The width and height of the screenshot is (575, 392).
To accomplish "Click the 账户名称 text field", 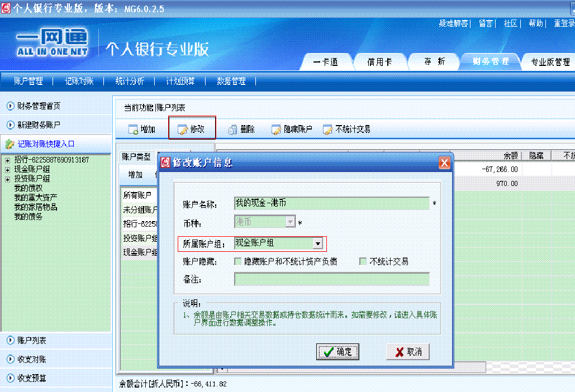I will tap(331, 203).
